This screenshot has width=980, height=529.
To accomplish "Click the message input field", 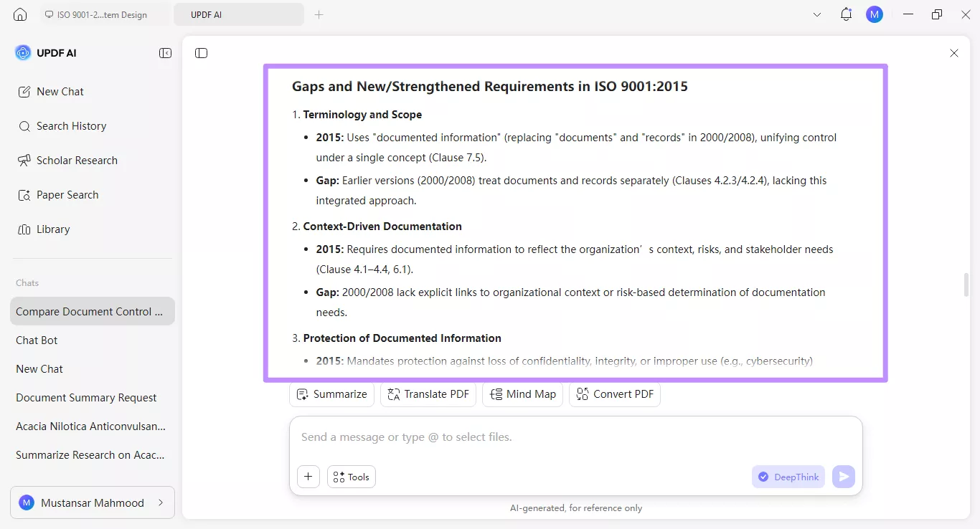I will [x=574, y=437].
